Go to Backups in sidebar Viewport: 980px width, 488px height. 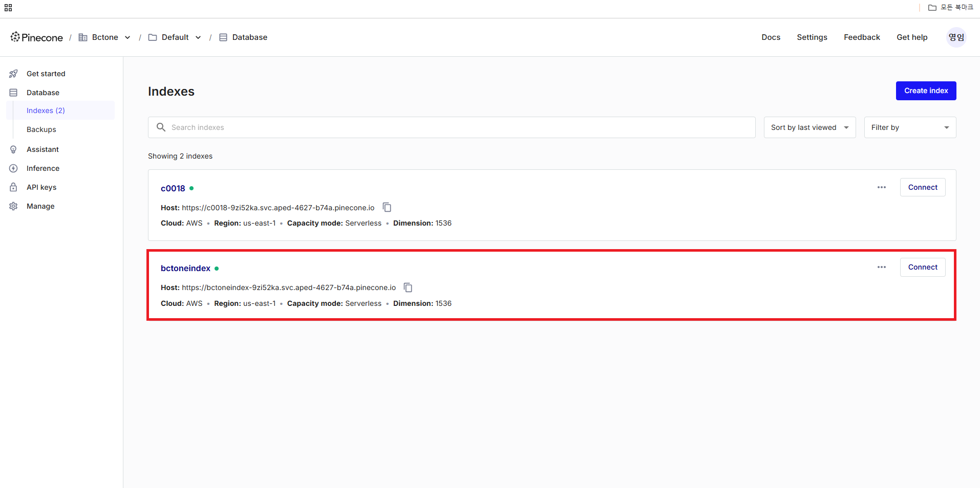41,129
